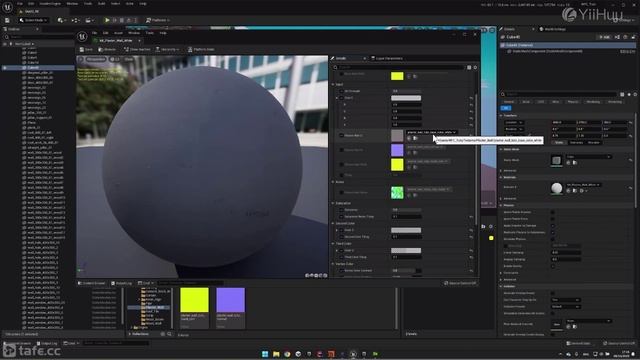640x360 pixels.
Task: Set mobility to Stationary
Action: [576, 142]
